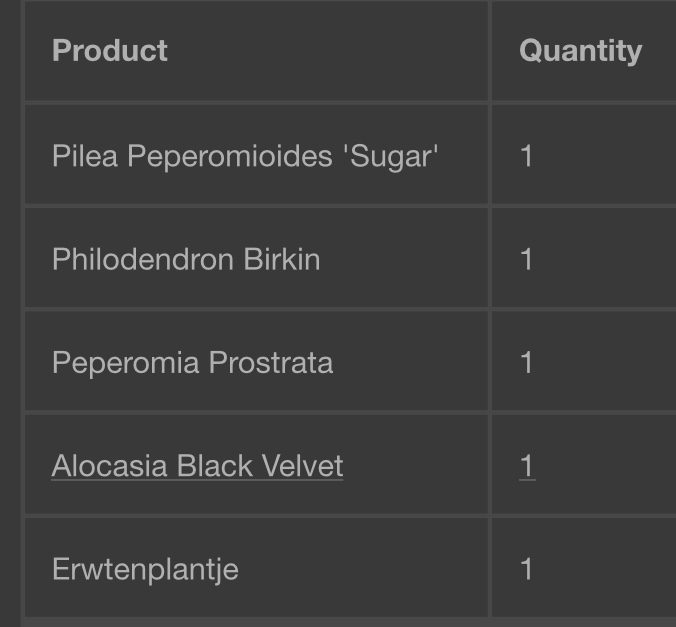This screenshot has height=627, width=676.
Task: Select quantity cell for Pilea Peperomioides
Action: (x=584, y=154)
